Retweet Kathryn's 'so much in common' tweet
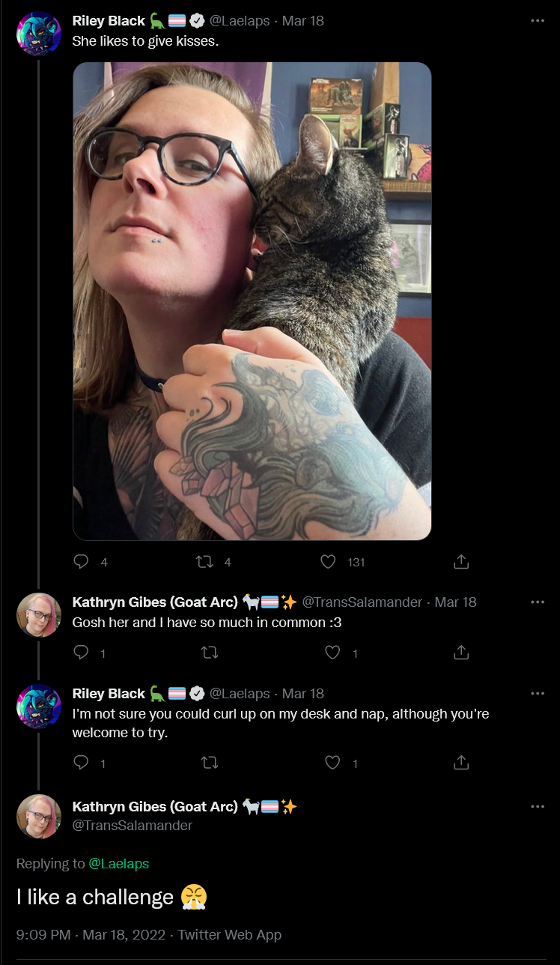The width and height of the screenshot is (560, 965). point(210,653)
